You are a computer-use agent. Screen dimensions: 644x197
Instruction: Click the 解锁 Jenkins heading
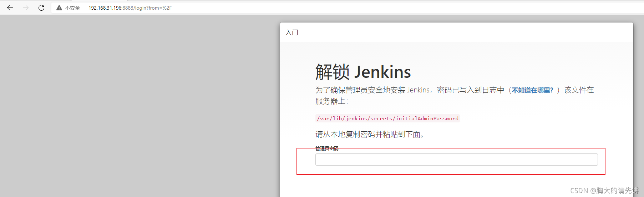click(363, 72)
